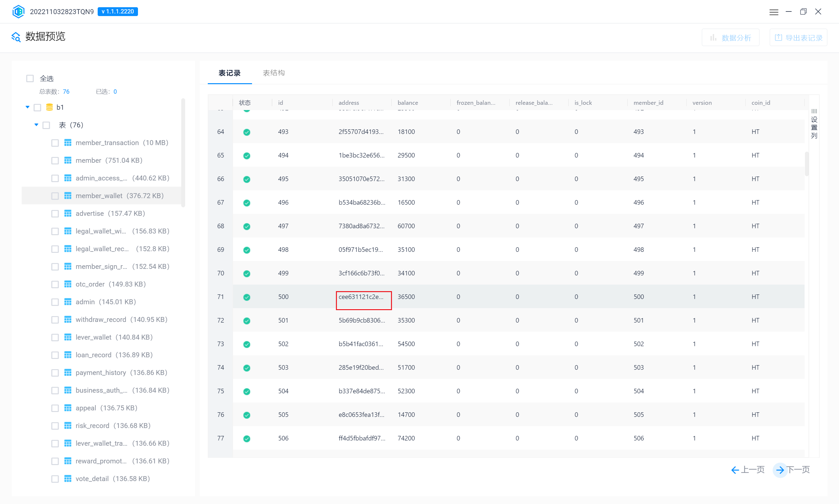Click green status icon in row 71
This screenshot has height=504, width=839.
(x=247, y=297)
